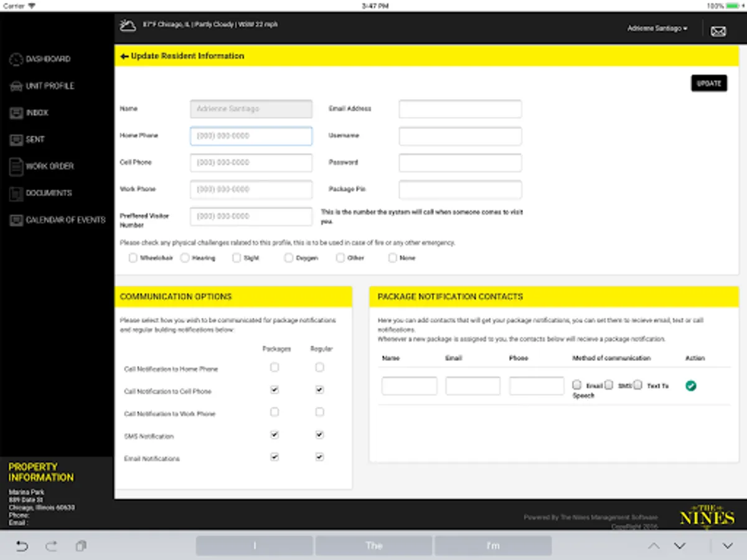Tap the keyboard undo arrow icon
747x560 pixels.
point(22,546)
